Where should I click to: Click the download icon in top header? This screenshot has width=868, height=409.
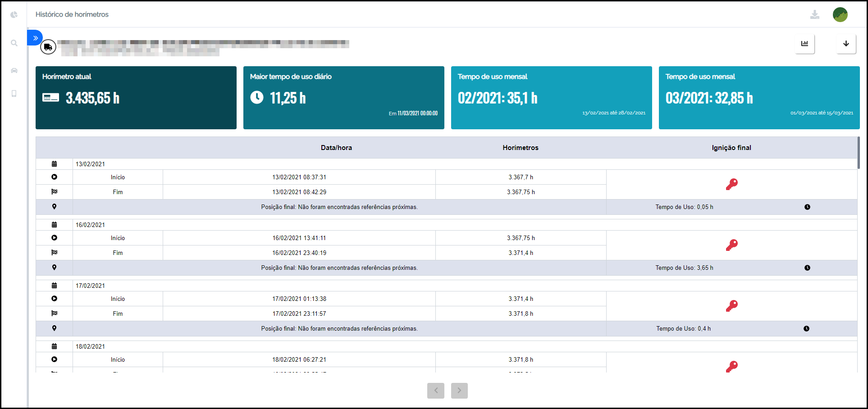(815, 14)
